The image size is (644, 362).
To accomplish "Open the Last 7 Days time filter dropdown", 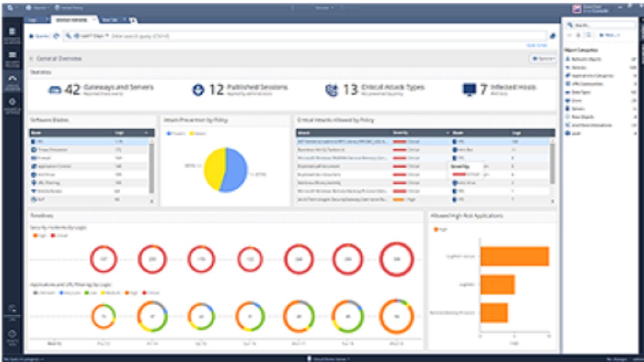I will (x=91, y=36).
